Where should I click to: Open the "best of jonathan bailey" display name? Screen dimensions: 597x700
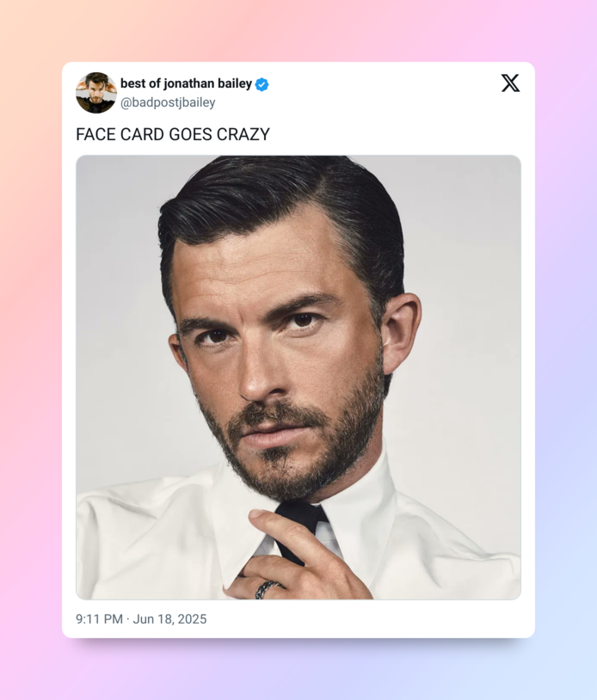[x=186, y=83]
